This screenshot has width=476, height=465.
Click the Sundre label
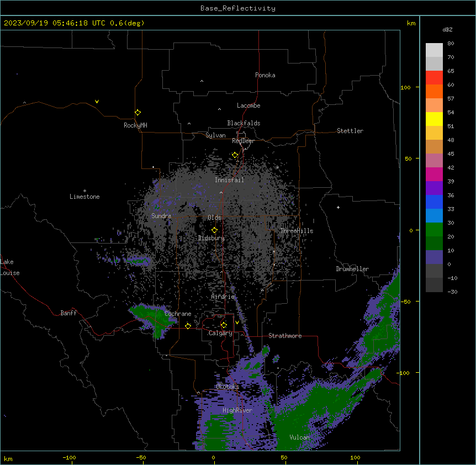161,216
